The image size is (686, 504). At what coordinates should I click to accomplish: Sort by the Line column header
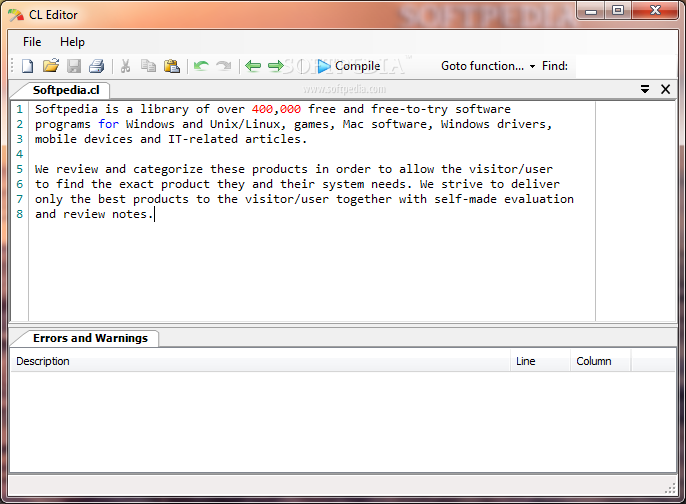[x=540, y=361]
